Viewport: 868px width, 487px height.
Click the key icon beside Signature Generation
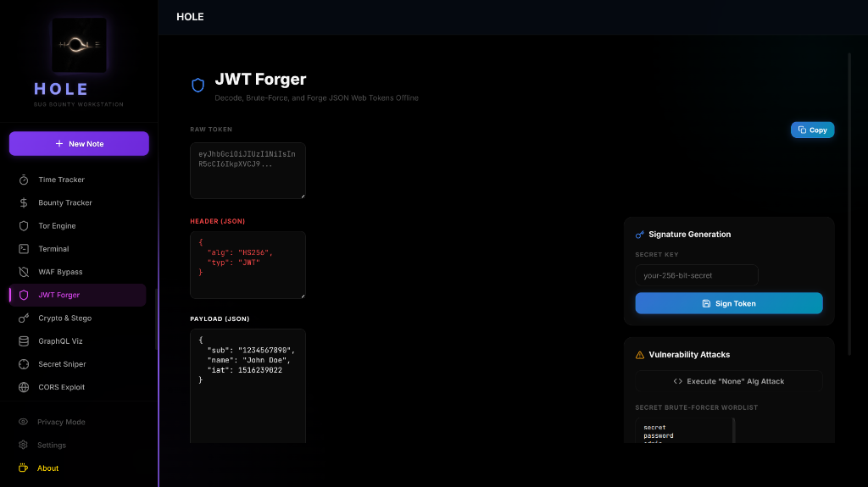tap(640, 235)
